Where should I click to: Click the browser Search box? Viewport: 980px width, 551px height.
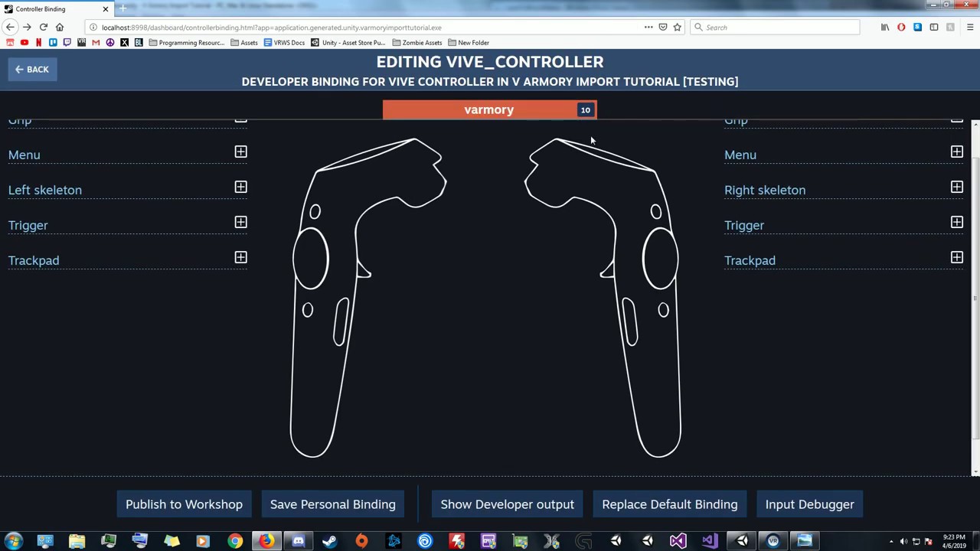pyautogui.click(x=775, y=28)
